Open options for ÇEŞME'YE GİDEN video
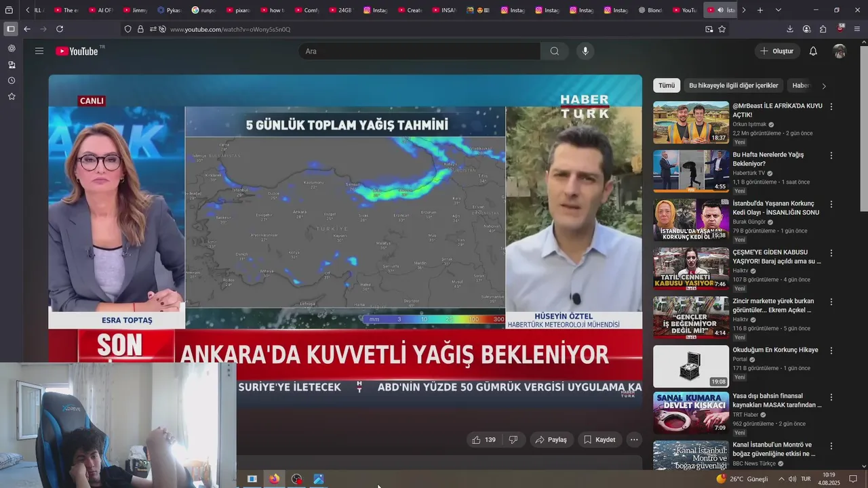Screen dimensions: 868x488 [831, 253]
